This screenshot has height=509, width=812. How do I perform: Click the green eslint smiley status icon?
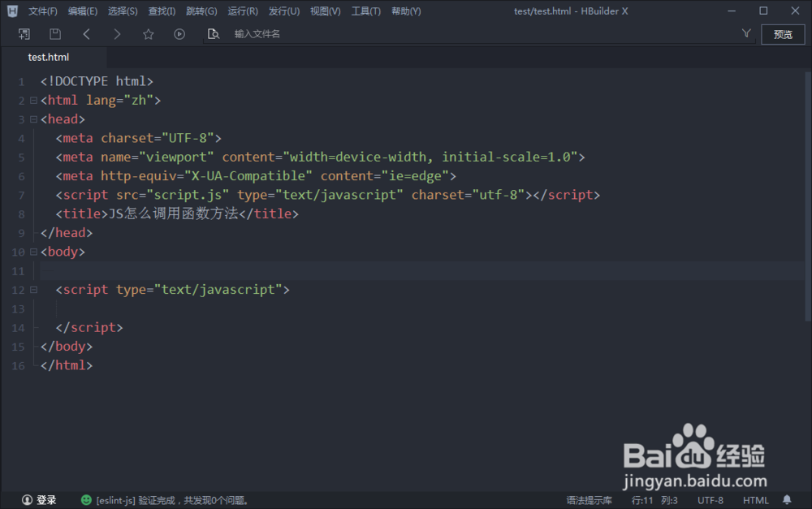pyautogui.click(x=87, y=500)
